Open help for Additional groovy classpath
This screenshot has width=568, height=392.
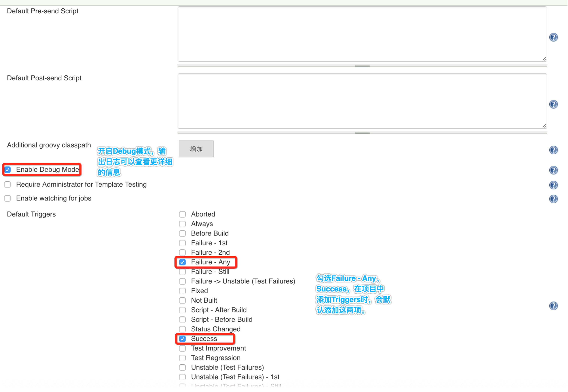coord(554,150)
